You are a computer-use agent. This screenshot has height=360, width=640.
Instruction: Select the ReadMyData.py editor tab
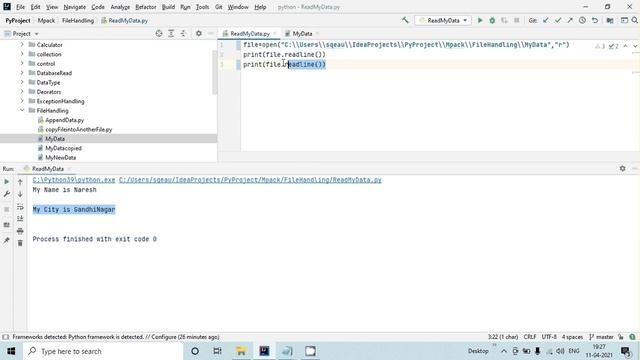click(250, 33)
